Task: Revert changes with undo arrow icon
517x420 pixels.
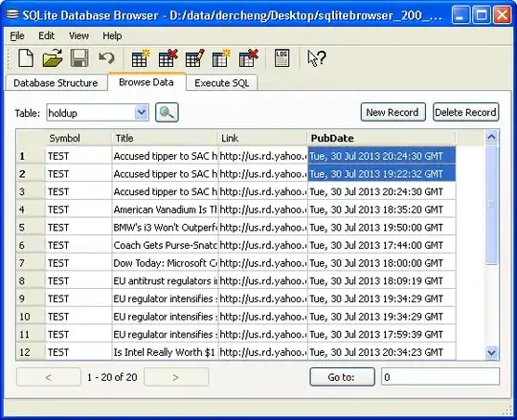Action: (106, 58)
